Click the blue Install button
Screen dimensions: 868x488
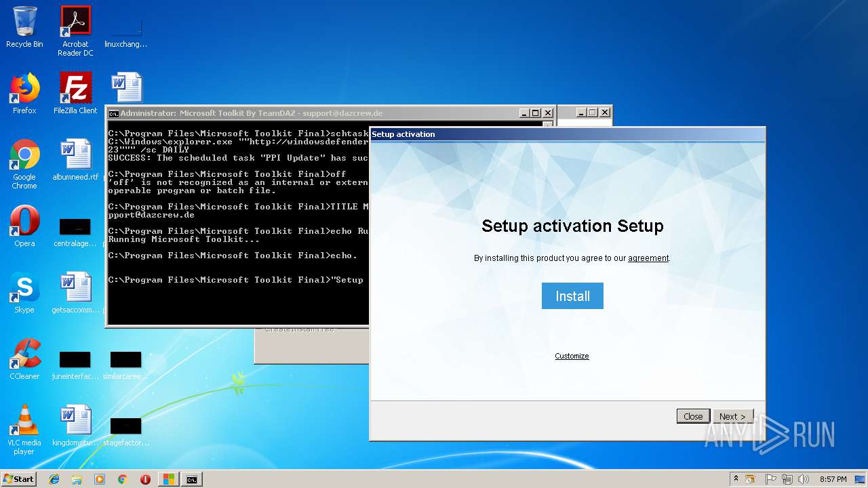coord(572,296)
